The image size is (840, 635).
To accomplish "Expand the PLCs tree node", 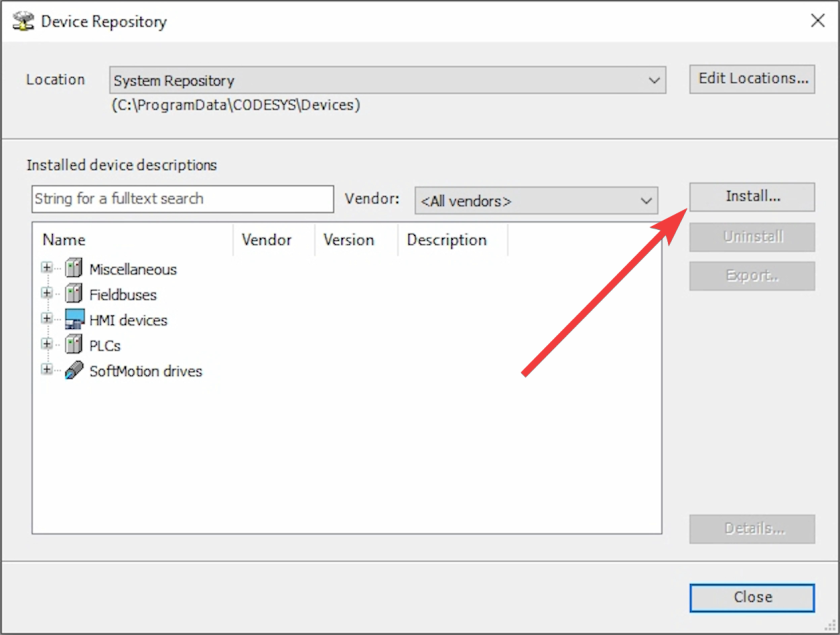I will (47, 344).
